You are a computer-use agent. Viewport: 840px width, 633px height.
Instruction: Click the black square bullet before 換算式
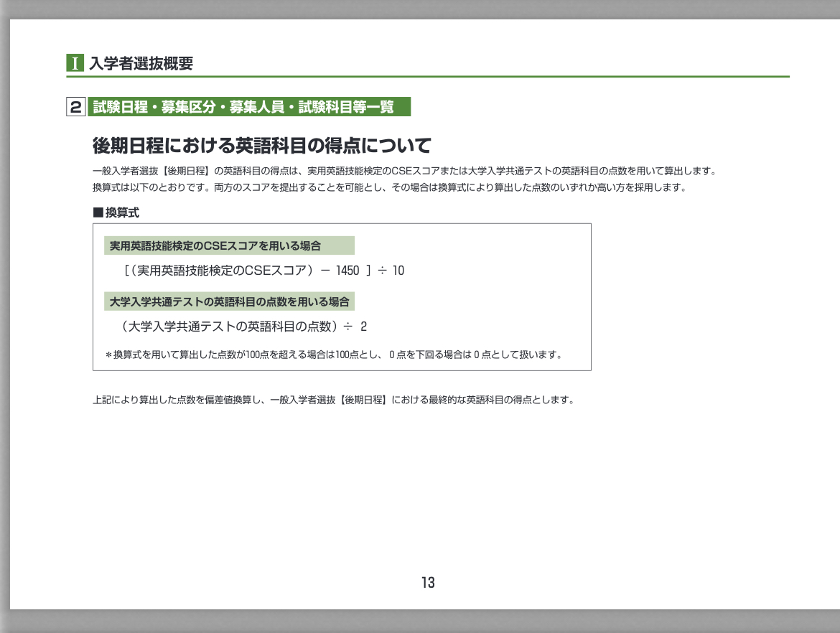coord(98,212)
